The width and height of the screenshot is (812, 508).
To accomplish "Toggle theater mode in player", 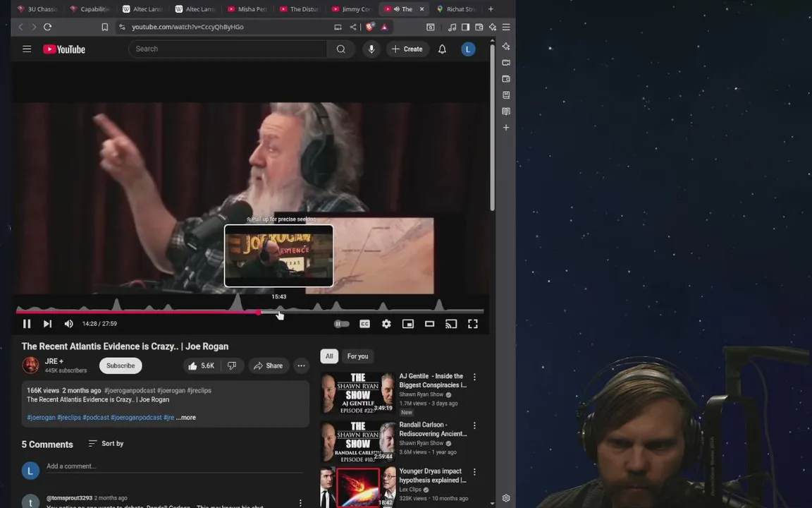I will coord(429,324).
